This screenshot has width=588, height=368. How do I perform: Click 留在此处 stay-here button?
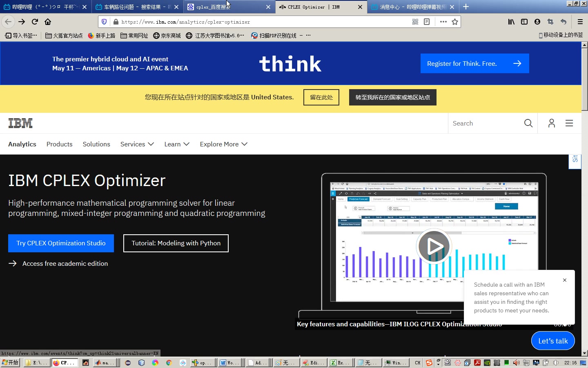pyautogui.click(x=321, y=97)
